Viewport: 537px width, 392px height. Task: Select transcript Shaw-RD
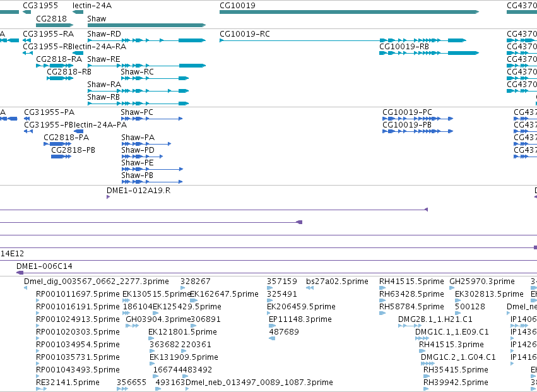coord(146,40)
